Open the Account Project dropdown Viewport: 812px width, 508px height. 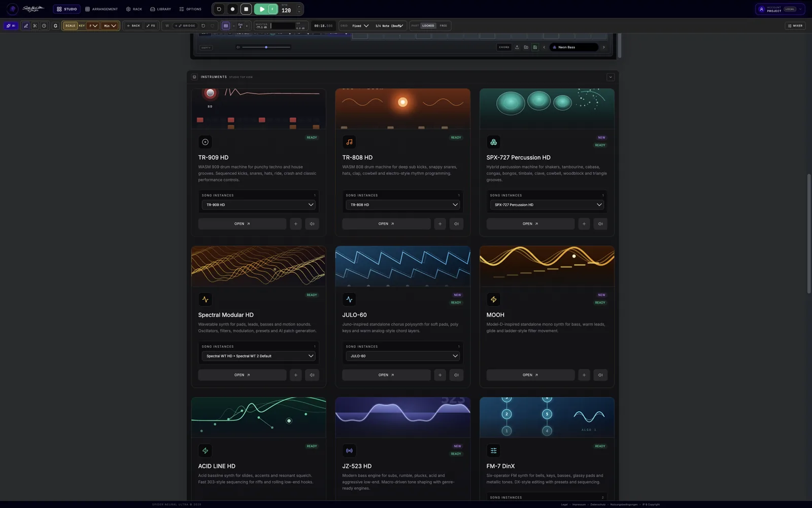point(780,9)
